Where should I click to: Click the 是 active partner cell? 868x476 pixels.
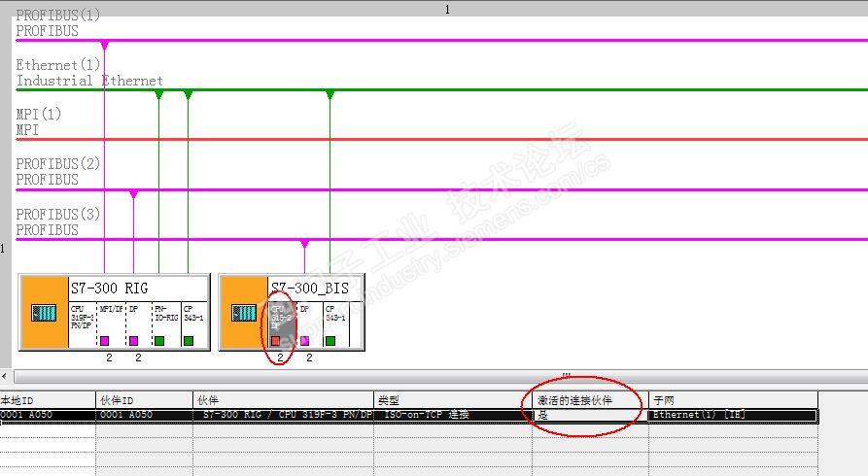point(590,415)
